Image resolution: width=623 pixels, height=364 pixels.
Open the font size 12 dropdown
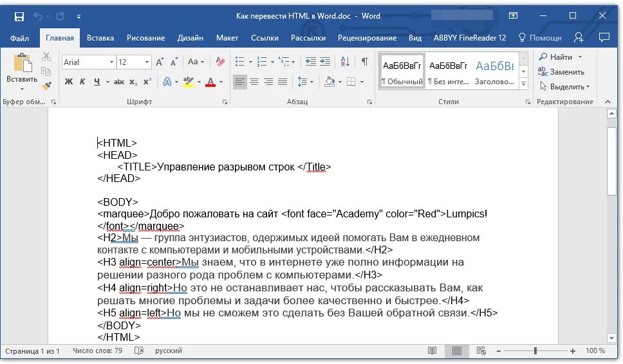147,62
